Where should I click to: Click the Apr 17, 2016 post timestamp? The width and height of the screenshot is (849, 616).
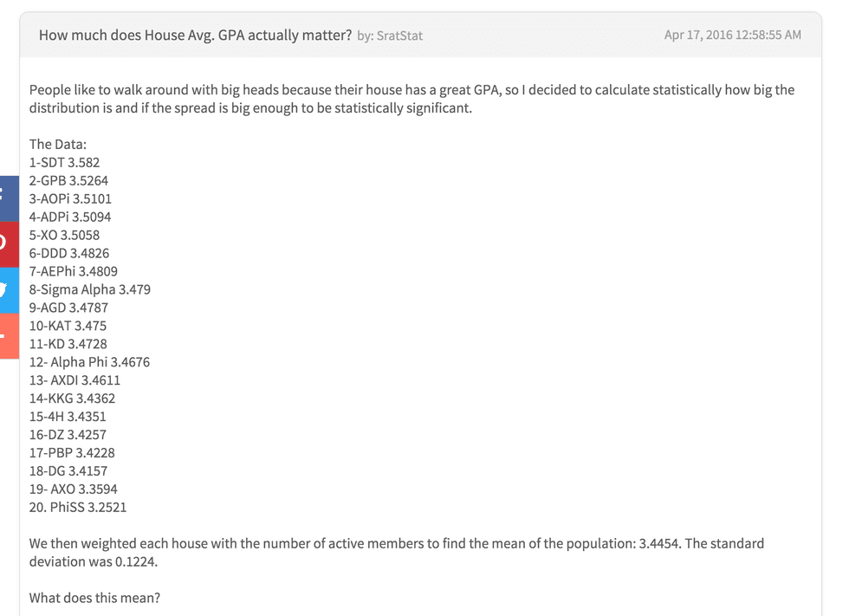tap(732, 36)
